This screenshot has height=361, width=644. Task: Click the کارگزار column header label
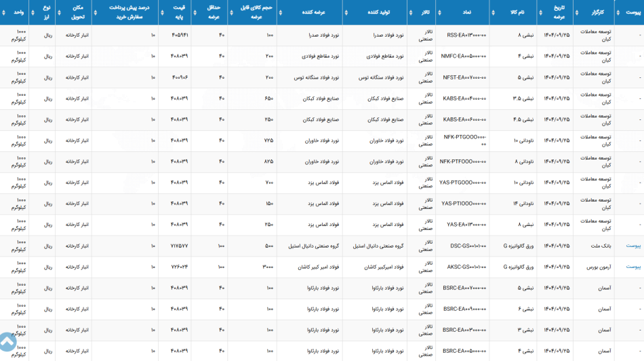(598, 12)
